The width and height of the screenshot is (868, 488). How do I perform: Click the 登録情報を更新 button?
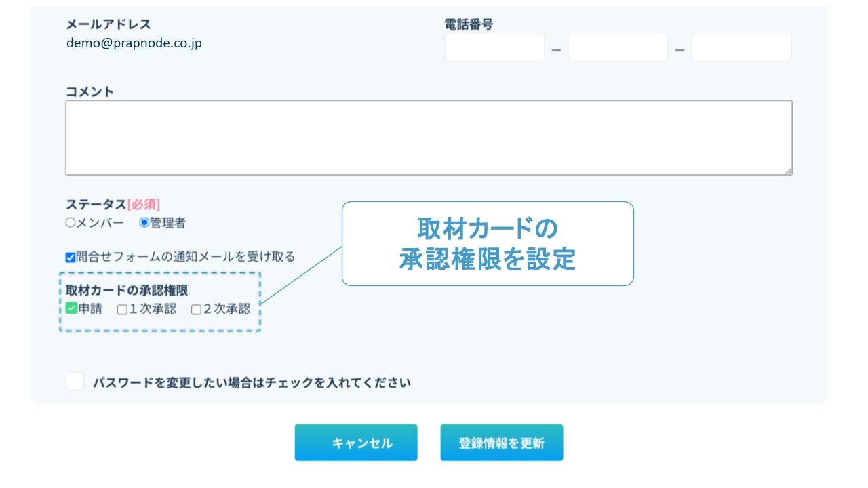point(501,443)
